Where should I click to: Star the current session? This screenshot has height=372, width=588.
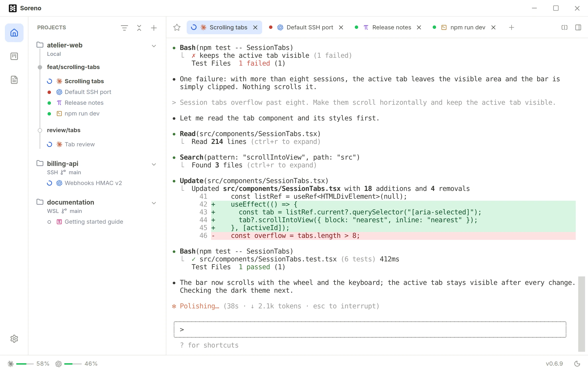(x=177, y=27)
